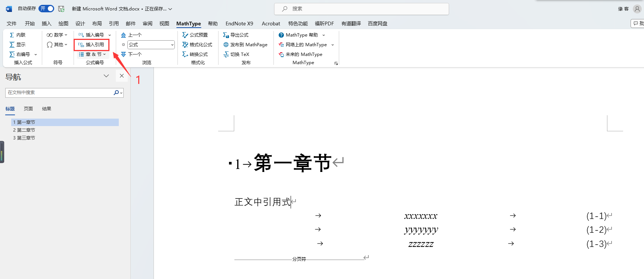Switch to the 绘图 tab

coord(64,23)
